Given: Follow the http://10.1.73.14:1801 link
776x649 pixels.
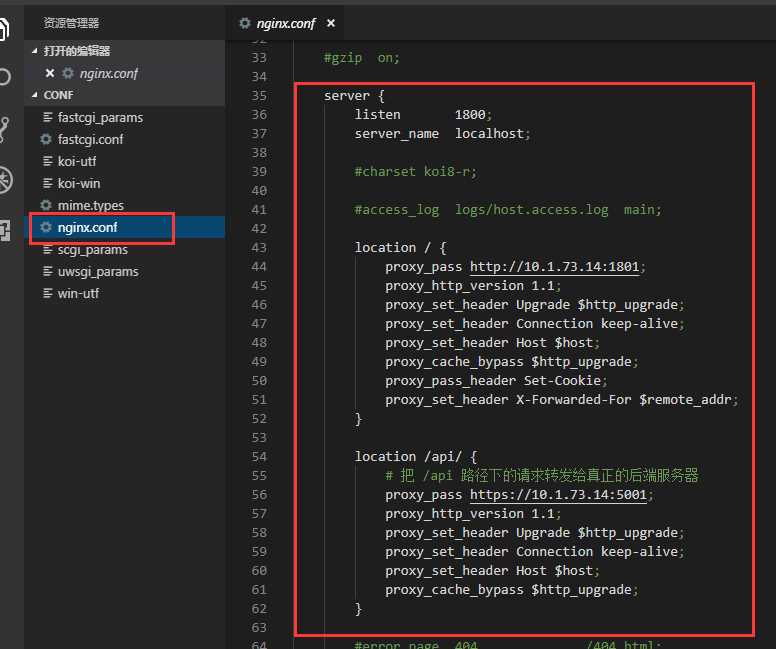Looking at the screenshot, I should [x=554, y=267].
